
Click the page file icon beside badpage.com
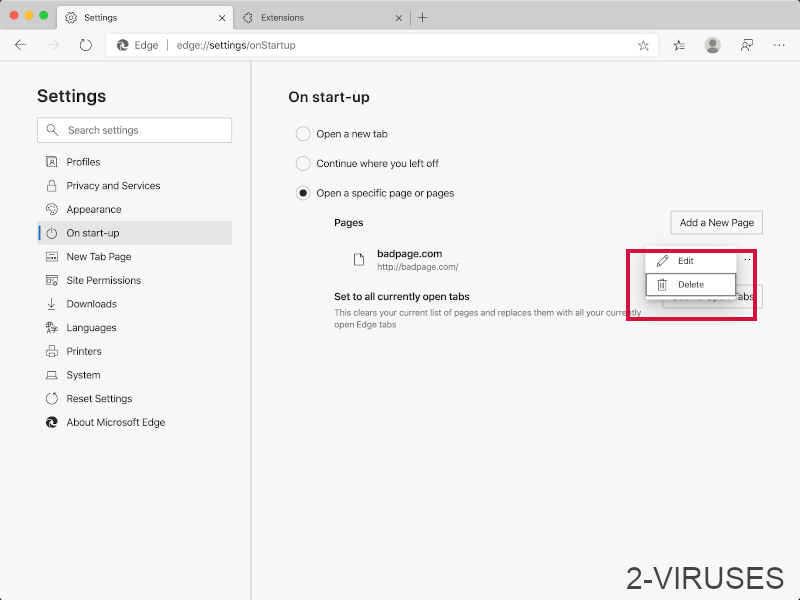click(x=359, y=260)
